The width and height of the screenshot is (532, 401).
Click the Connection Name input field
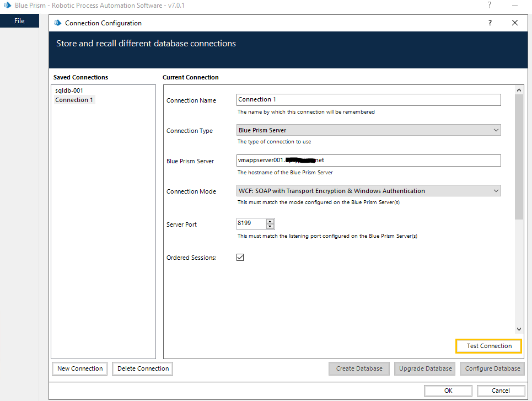(368, 99)
